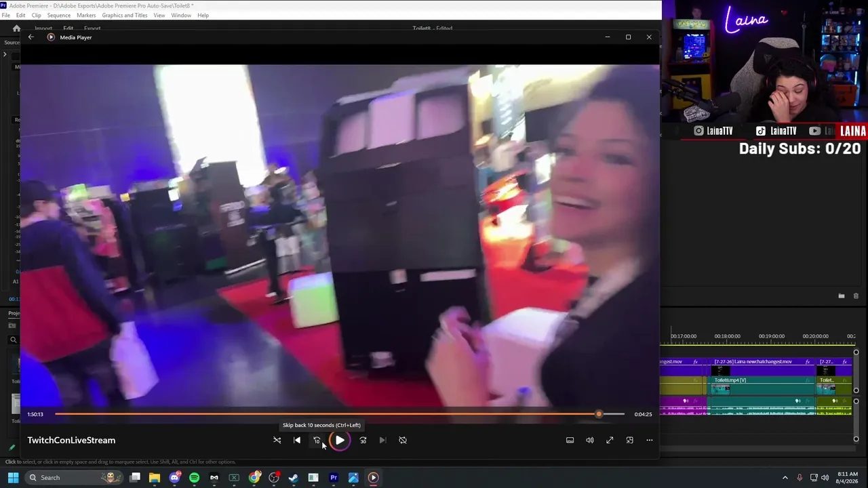Click the trash delete icon in Premiere
Viewport: 868px width, 488px height.
point(856,296)
